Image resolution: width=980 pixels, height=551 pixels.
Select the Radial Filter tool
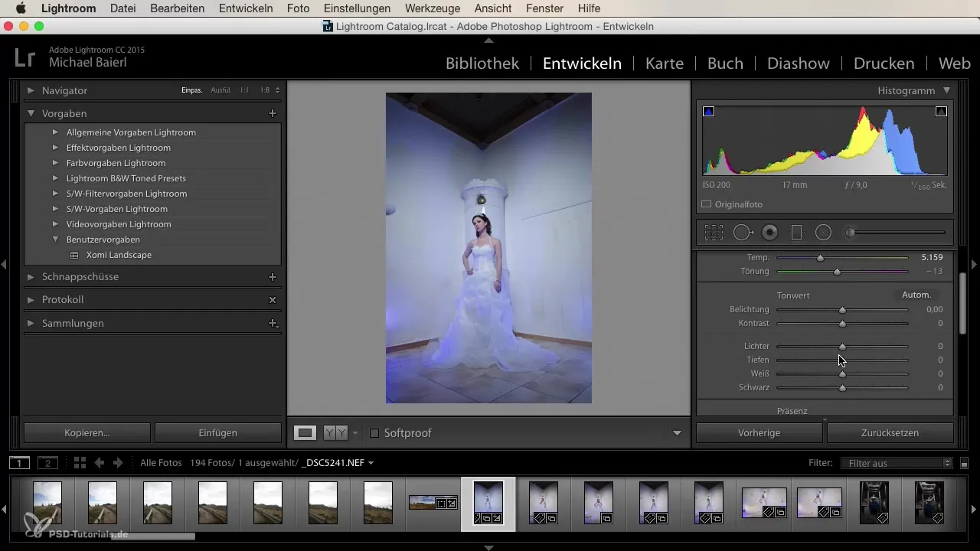tap(823, 233)
